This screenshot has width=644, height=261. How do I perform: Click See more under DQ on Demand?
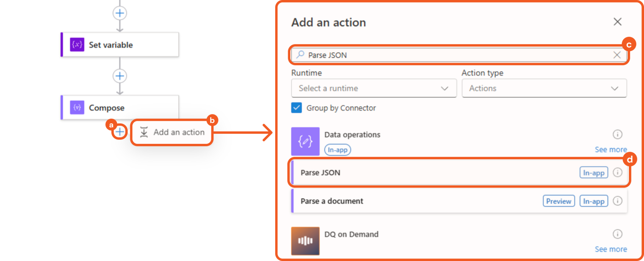pyautogui.click(x=611, y=249)
